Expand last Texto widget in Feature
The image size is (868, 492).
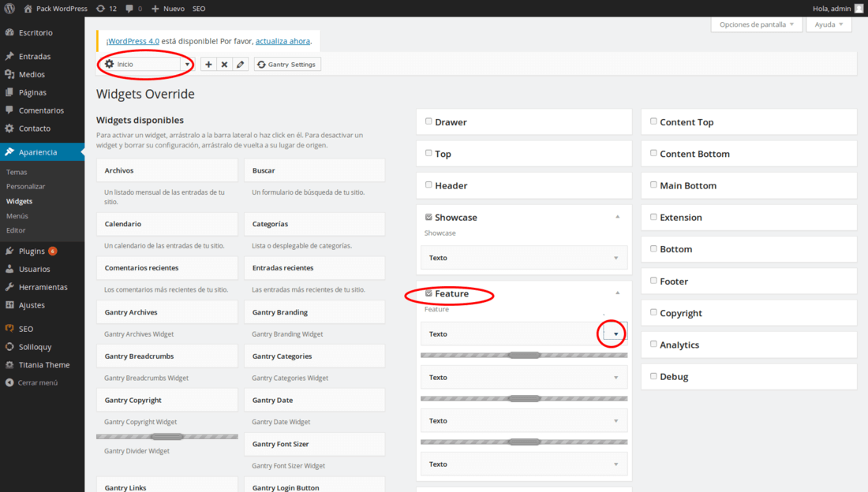[x=615, y=464]
